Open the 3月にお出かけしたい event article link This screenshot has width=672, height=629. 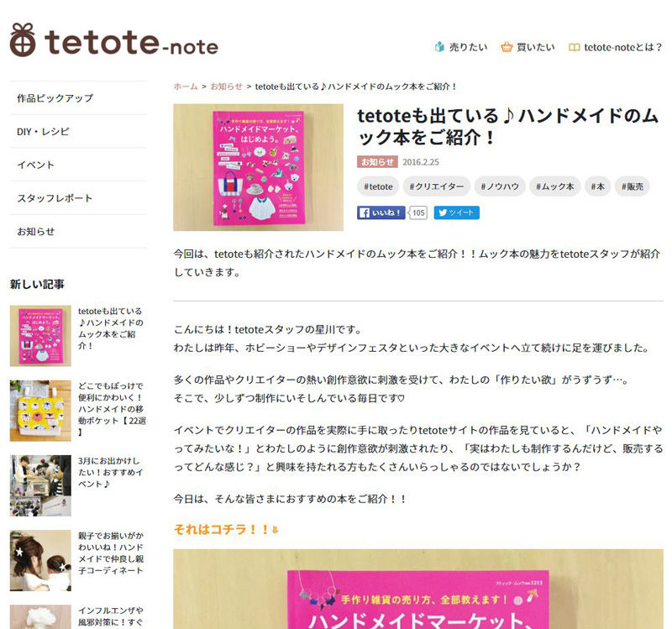pyautogui.click(x=110, y=472)
